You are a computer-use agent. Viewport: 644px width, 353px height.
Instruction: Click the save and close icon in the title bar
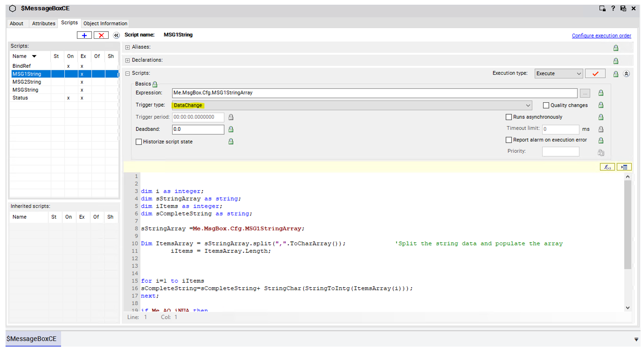(623, 9)
